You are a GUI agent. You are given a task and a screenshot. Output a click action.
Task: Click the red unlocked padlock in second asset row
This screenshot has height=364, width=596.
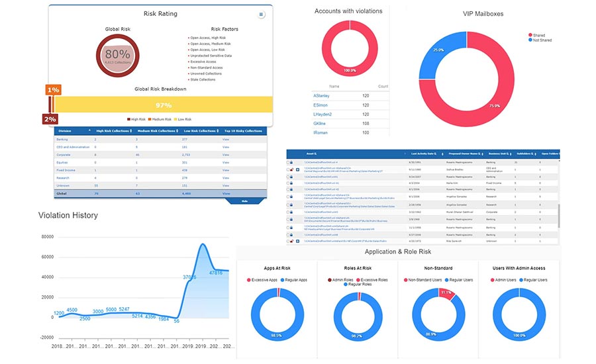293,170
